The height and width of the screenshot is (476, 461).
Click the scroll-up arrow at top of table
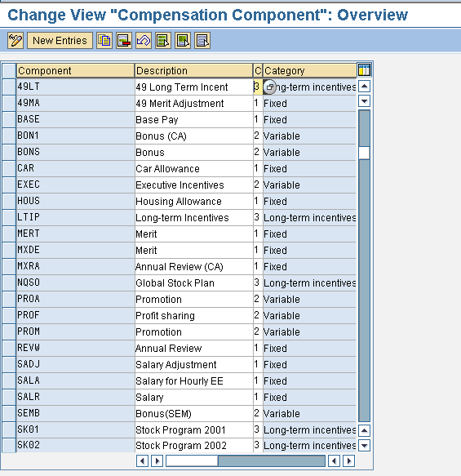pos(364,87)
